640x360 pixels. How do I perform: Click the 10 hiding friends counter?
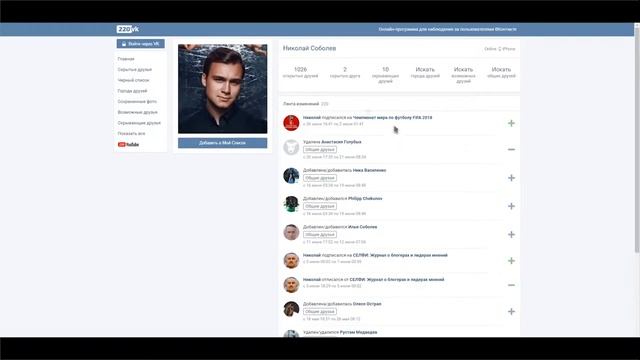point(385,75)
